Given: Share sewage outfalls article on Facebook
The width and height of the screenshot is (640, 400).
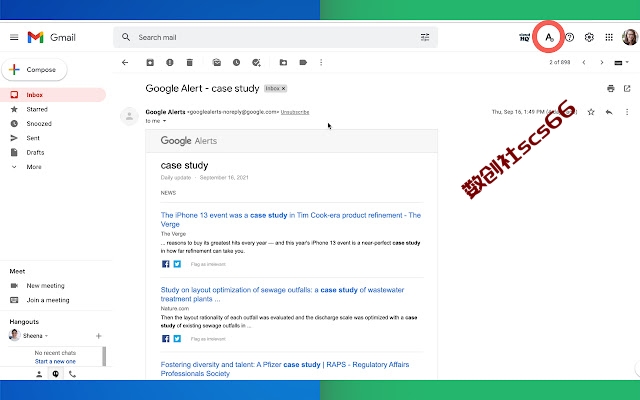Looking at the screenshot, I should coord(166,338).
